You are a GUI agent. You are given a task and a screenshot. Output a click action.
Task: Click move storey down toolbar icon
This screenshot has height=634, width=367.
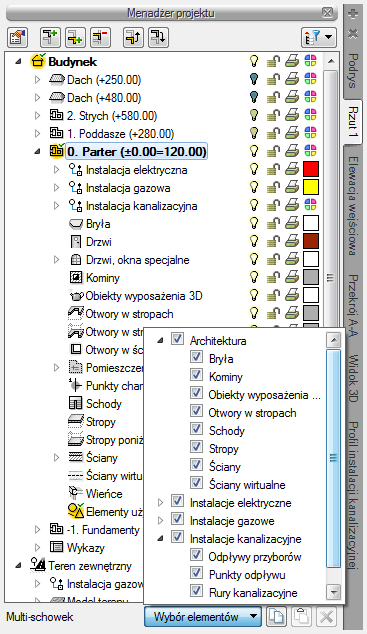click(x=158, y=38)
